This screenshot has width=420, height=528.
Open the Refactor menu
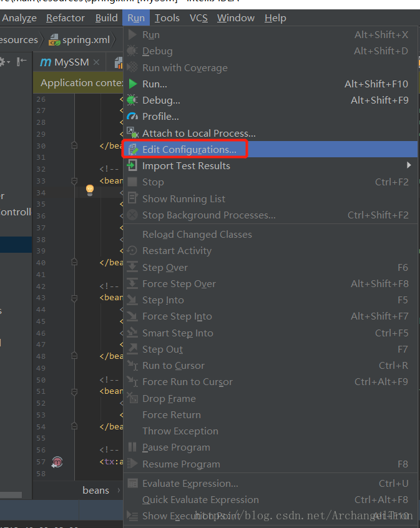tap(66, 18)
